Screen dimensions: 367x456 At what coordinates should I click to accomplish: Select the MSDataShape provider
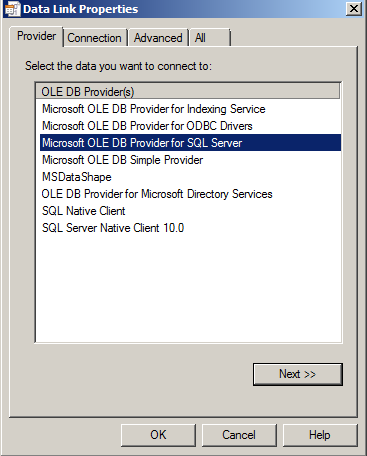[190, 177]
